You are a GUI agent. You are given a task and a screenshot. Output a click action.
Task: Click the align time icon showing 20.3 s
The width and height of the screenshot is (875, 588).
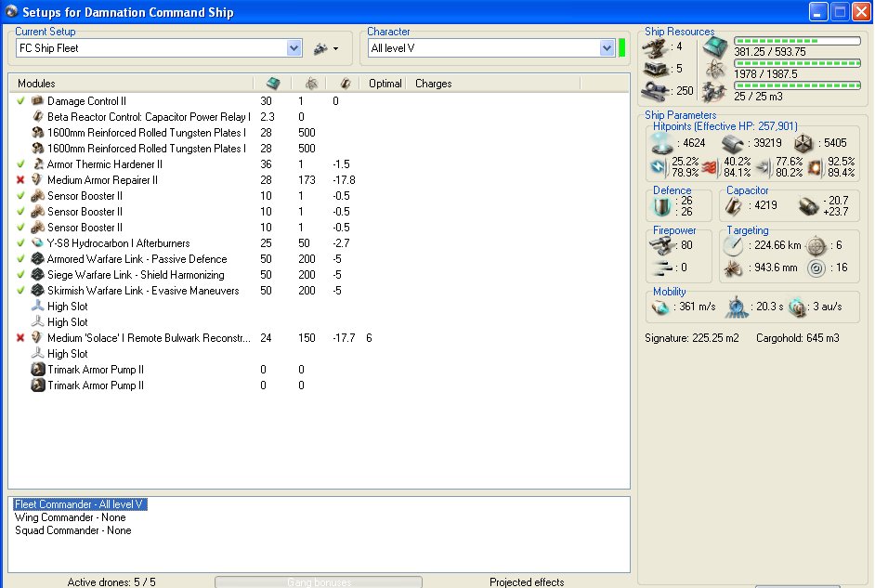click(737, 307)
